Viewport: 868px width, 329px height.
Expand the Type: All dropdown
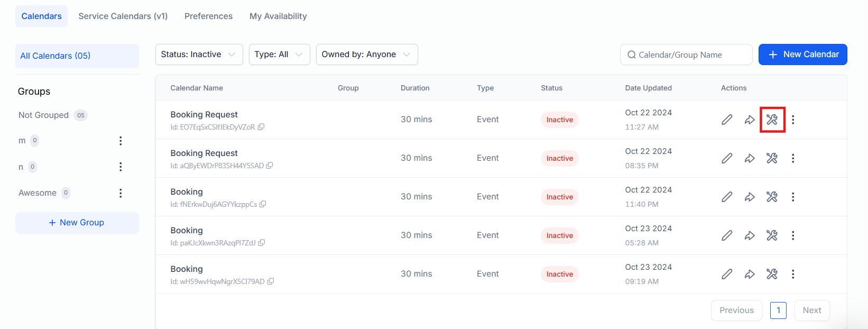[x=279, y=54]
